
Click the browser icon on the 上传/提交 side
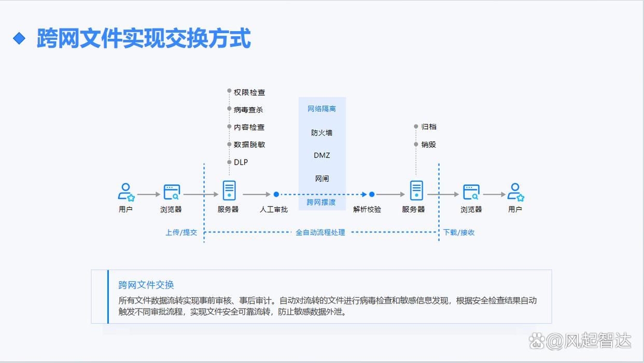[x=172, y=192]
